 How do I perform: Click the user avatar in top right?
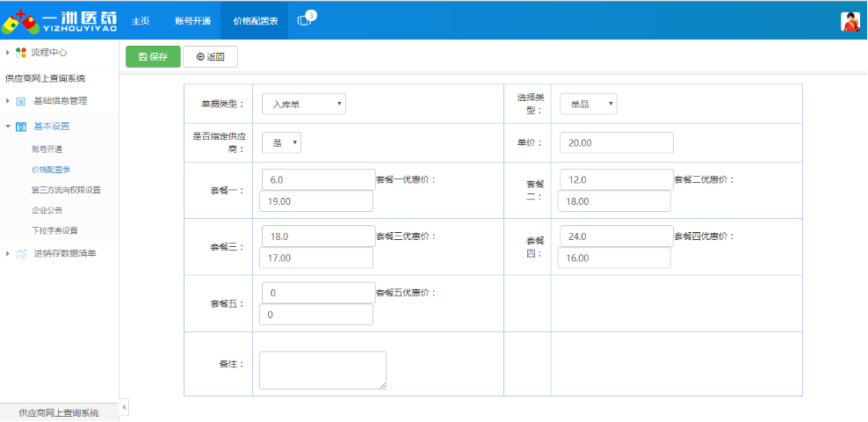click(850, 22)
